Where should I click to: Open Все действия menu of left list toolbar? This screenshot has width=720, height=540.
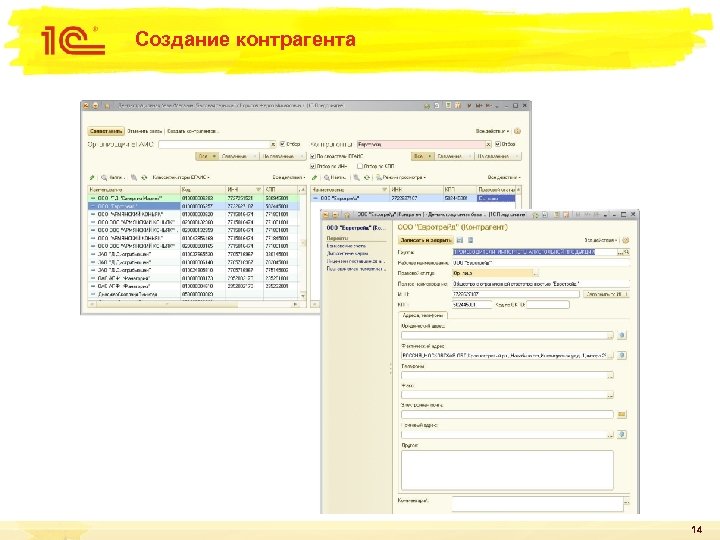(x=289, y=177)
